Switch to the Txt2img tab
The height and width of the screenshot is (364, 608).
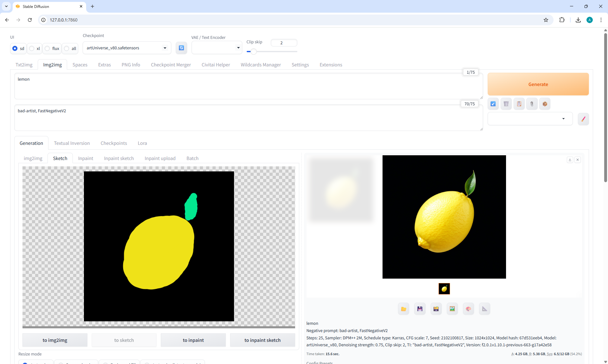click(24, 65)
